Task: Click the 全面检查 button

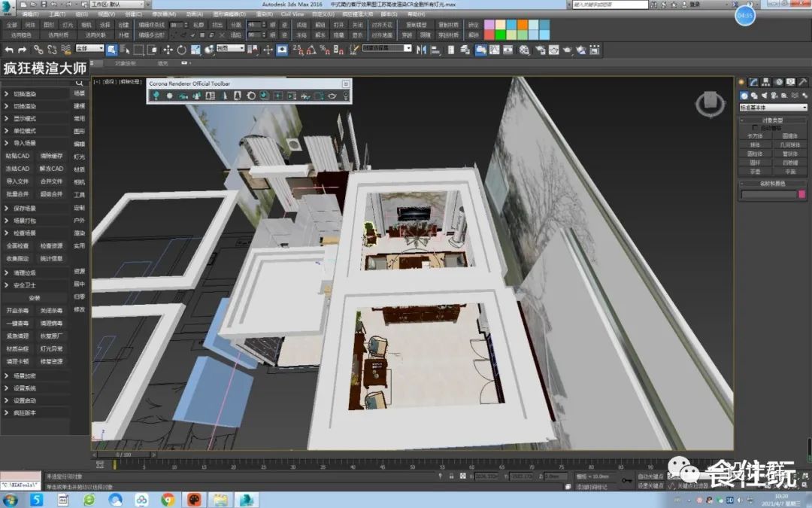Action: click(17, 245)
